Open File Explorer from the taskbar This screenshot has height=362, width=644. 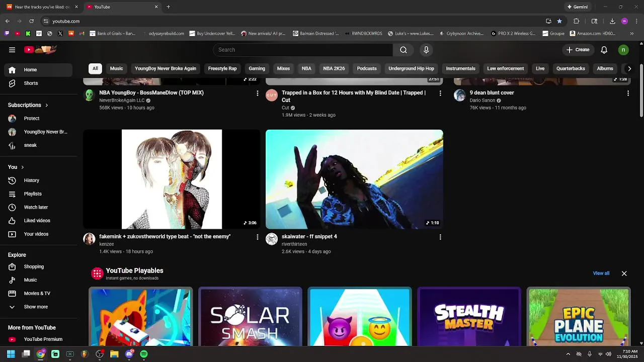point(114,354)
